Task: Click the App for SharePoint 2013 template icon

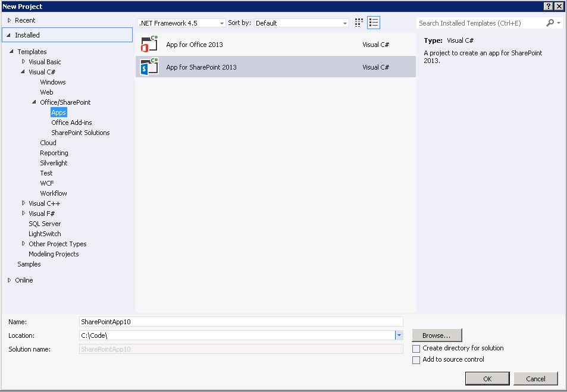Action: tap(149, 67)
